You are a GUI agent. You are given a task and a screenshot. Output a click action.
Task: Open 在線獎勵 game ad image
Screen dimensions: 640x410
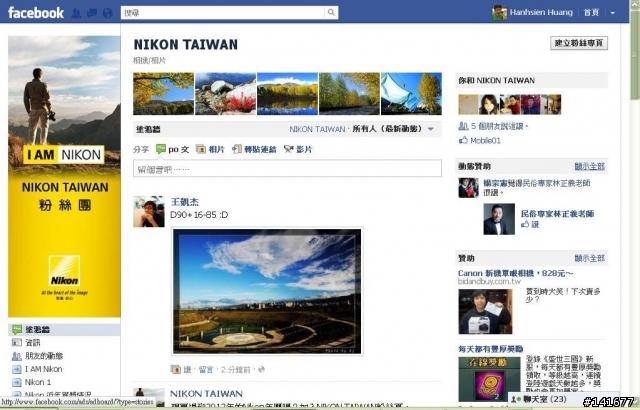pyautogui.click(x=489, y=379)
